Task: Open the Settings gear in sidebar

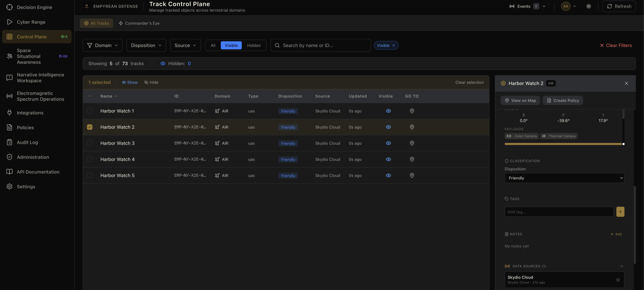Action: (9, 187)
